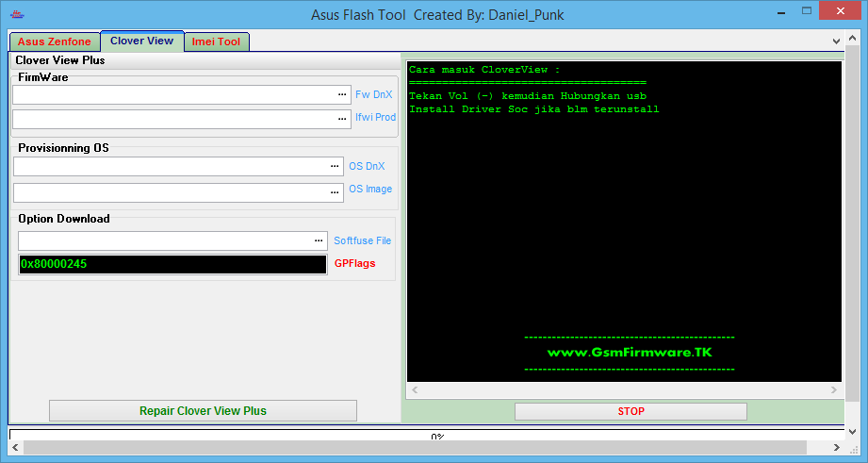
Task: Click the log console left scroll arrow
Action: point(415,389)
